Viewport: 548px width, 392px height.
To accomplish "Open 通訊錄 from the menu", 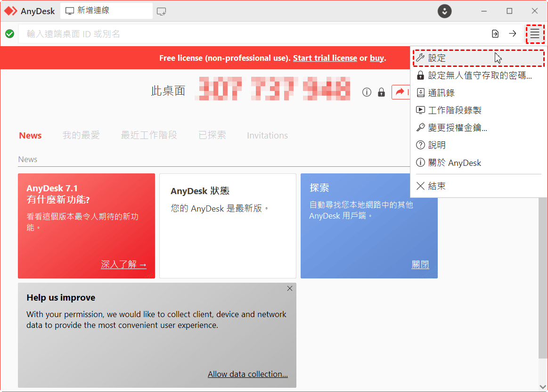I will [x=441, y=93].
